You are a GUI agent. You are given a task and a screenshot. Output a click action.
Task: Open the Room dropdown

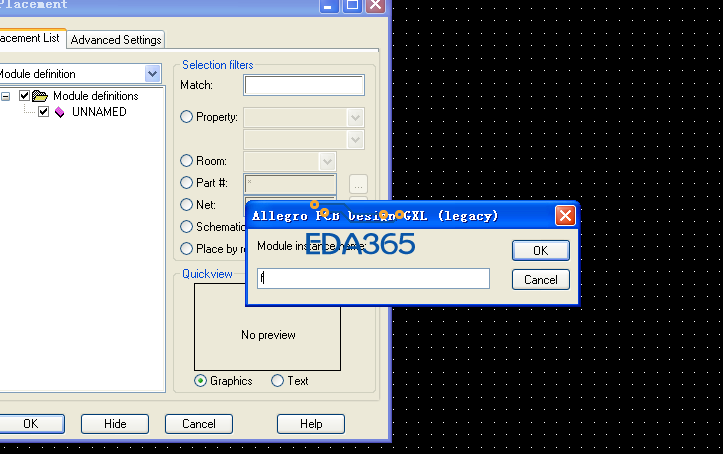tap(327, 161)
